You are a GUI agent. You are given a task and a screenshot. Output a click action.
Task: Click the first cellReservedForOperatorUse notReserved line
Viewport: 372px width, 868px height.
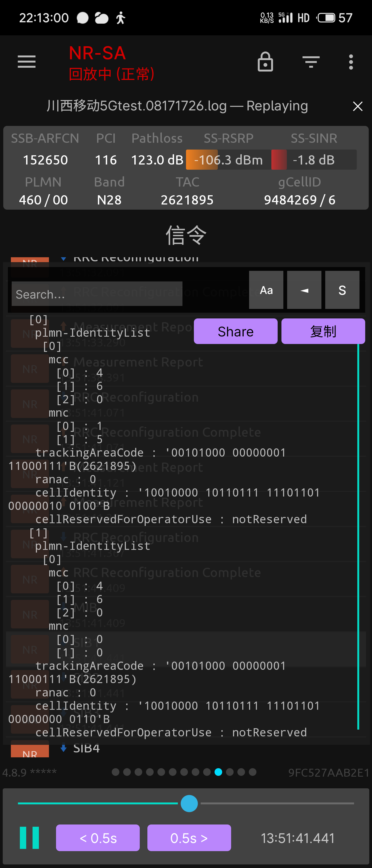[x=171, y=519]
